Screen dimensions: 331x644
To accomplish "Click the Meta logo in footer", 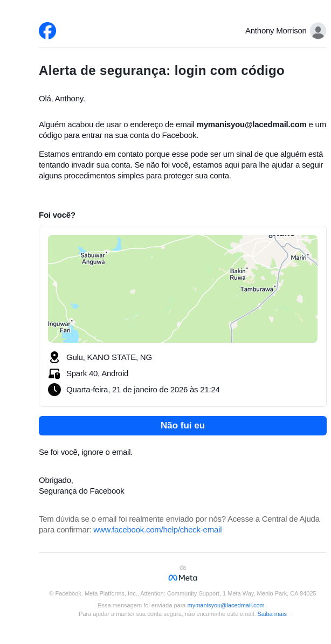I will pyautogui.click(x=183, y=578).
